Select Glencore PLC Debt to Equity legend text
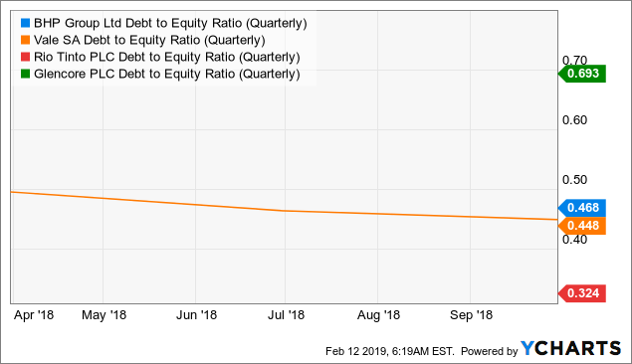632x364 pixels. pos(167,74)
